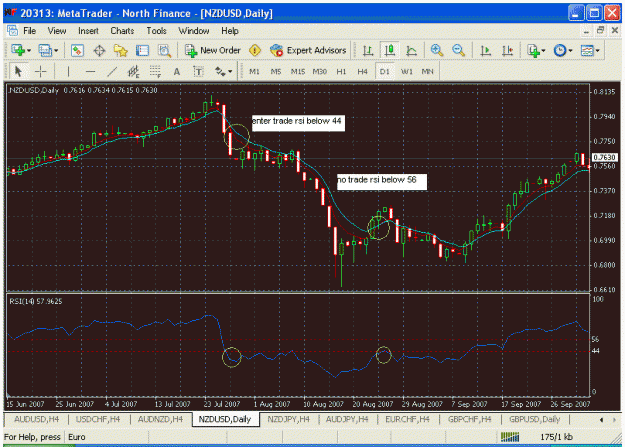Expand the New Chart dropdown arrow
The width and height of the screenshot is (625, 447).
point(29,51)
